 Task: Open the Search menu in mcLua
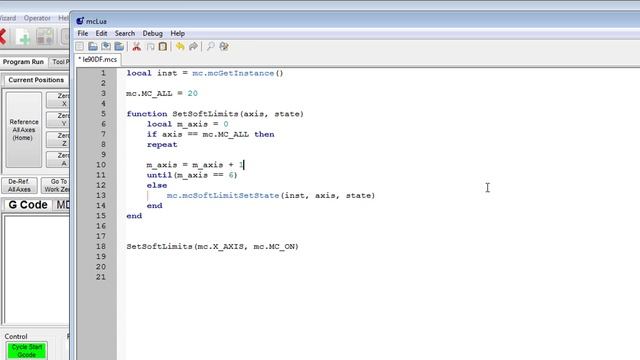(124, 33)
